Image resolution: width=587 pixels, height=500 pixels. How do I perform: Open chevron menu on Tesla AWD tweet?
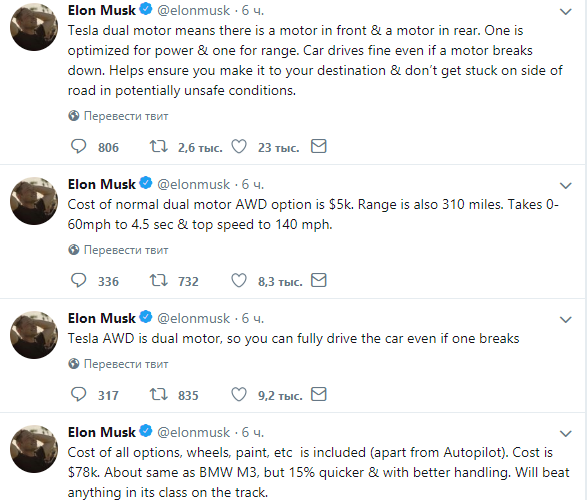point(565,320)
